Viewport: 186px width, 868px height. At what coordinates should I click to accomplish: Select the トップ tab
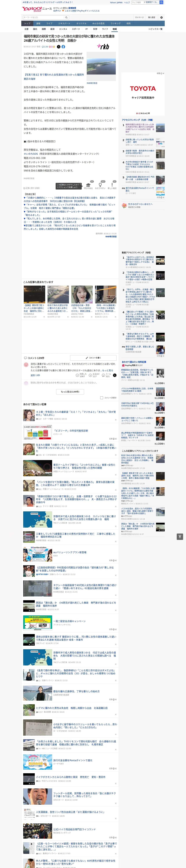[x=27, y=24]
